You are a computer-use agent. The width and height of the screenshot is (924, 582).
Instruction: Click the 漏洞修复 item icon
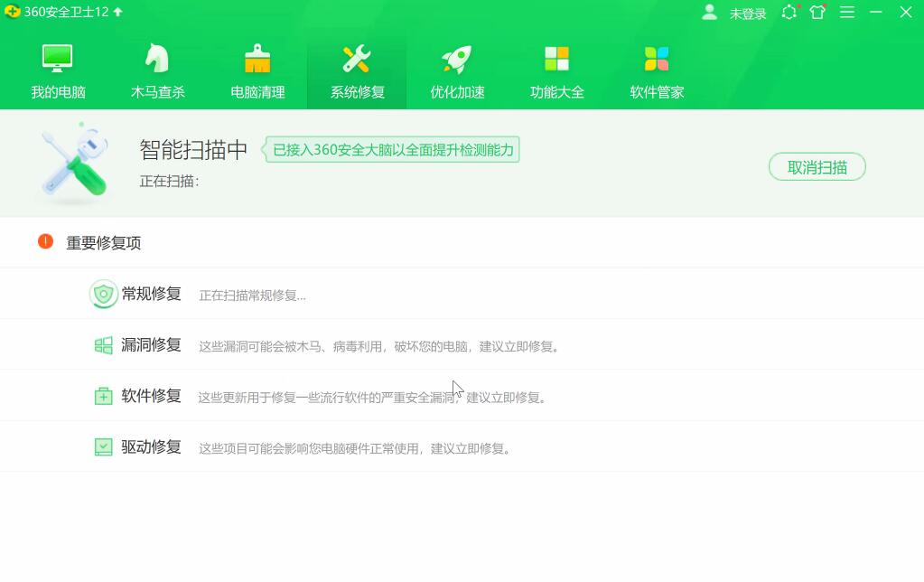pyautogui.click(x=103, y=344)
